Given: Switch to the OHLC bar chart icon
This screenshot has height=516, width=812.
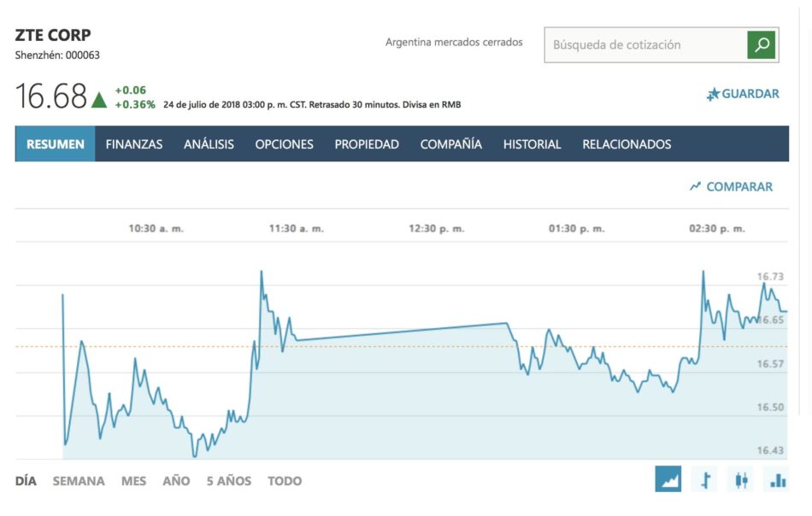Looking at the screenshot, I should tap(705, 480).
